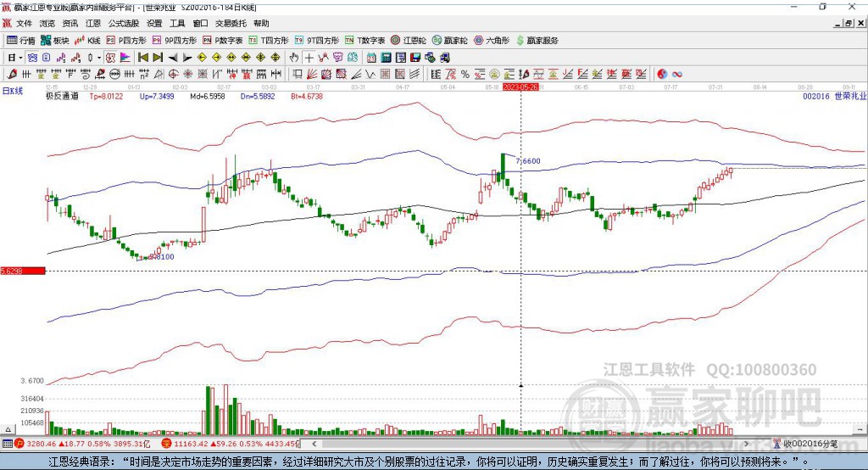Expand the 日 period dropdown

20,58
